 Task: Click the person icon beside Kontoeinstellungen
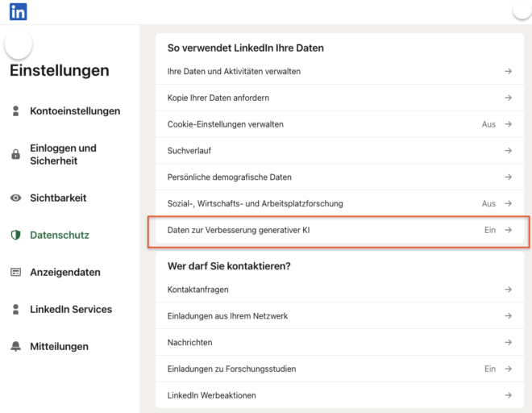[15, 111]
